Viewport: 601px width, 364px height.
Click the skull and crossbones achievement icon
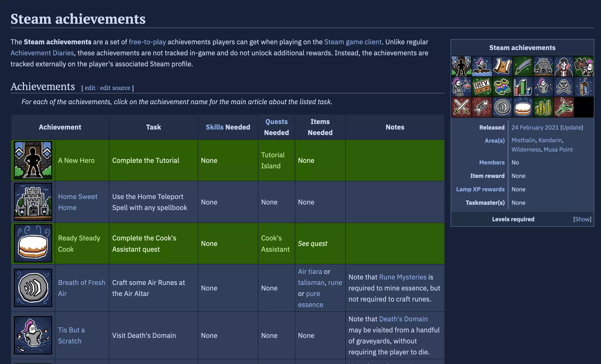[x=563, y=87]
